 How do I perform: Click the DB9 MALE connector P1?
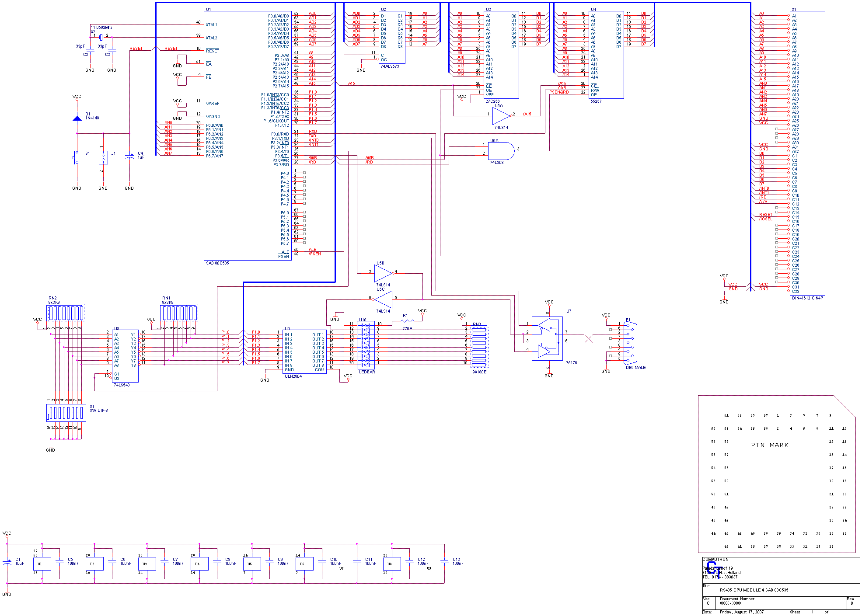pyautogui.click(x=630, y=343)
